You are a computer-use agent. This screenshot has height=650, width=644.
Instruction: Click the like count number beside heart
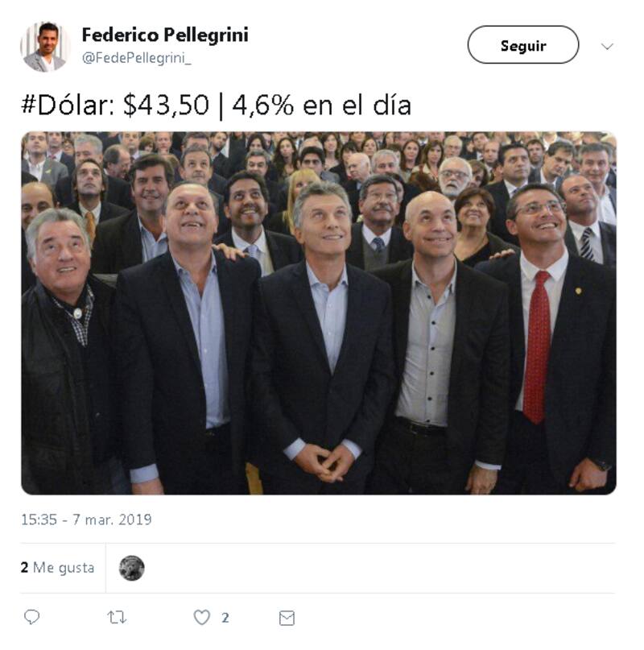coord(225,618)
